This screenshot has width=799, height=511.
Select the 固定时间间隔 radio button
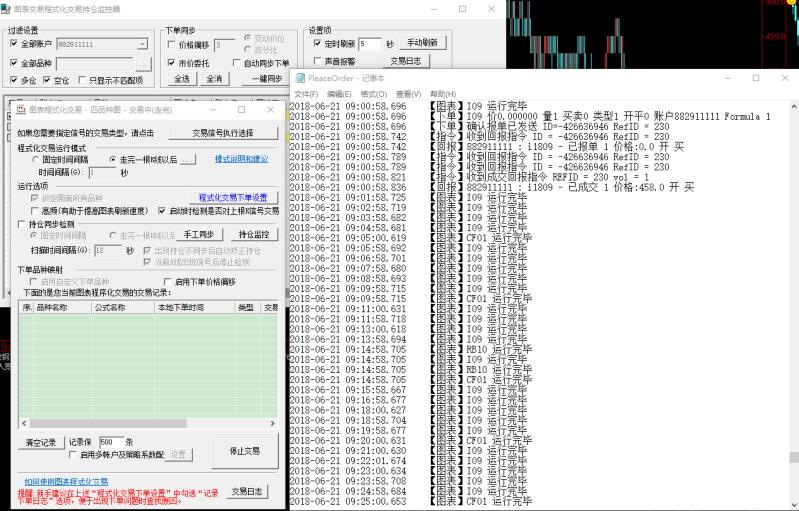35,159
